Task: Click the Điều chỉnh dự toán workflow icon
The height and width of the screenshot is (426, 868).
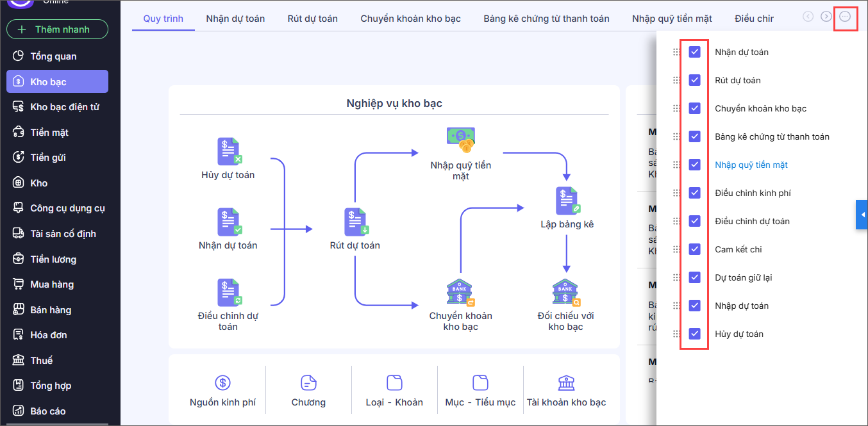Action: pos(228,293)
